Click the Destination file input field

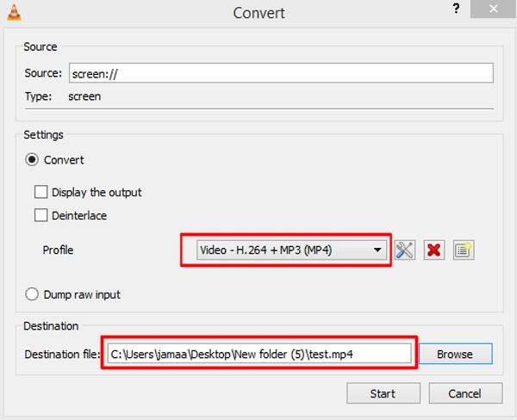pyautogui.click(x=259, y=354)
